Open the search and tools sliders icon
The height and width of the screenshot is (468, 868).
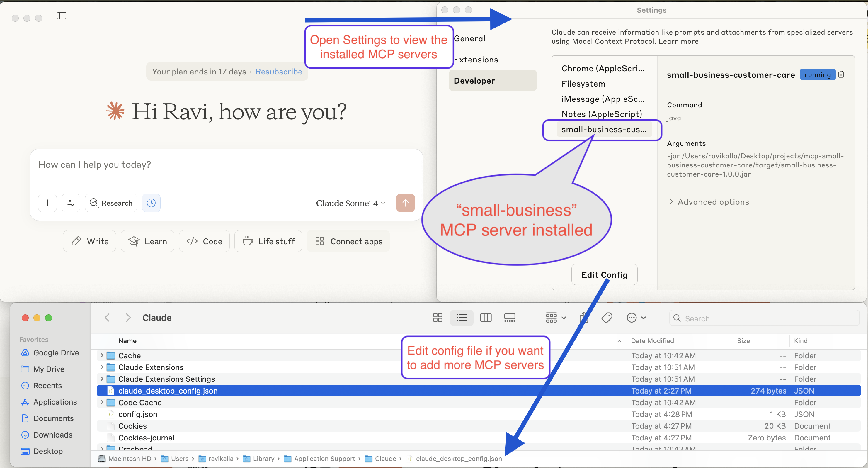(x=71, y=203)
